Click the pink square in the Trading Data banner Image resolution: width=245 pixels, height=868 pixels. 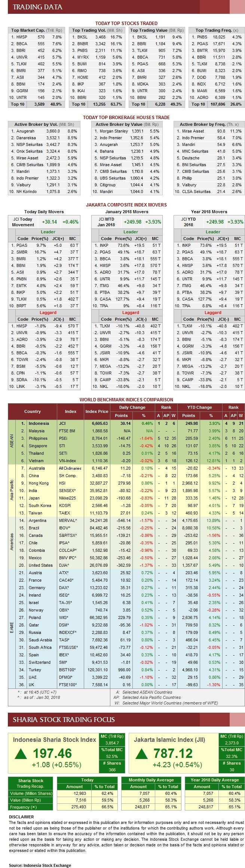[237, 7]
